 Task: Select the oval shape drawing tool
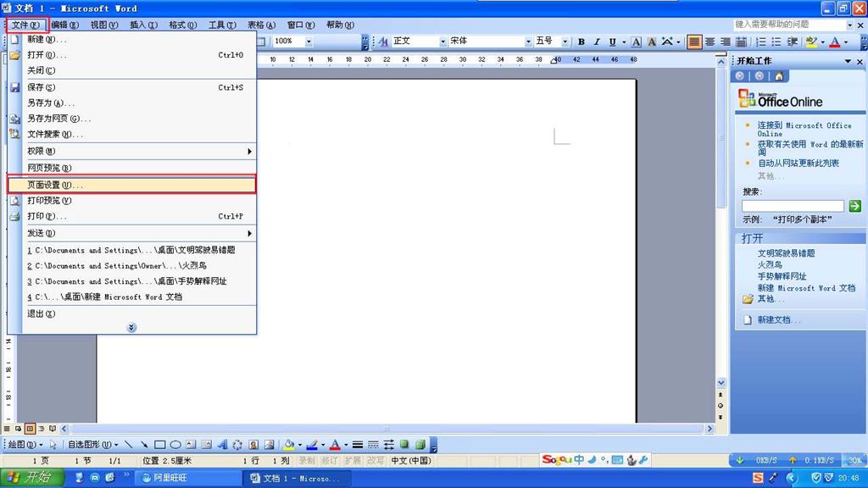point(175,444)
